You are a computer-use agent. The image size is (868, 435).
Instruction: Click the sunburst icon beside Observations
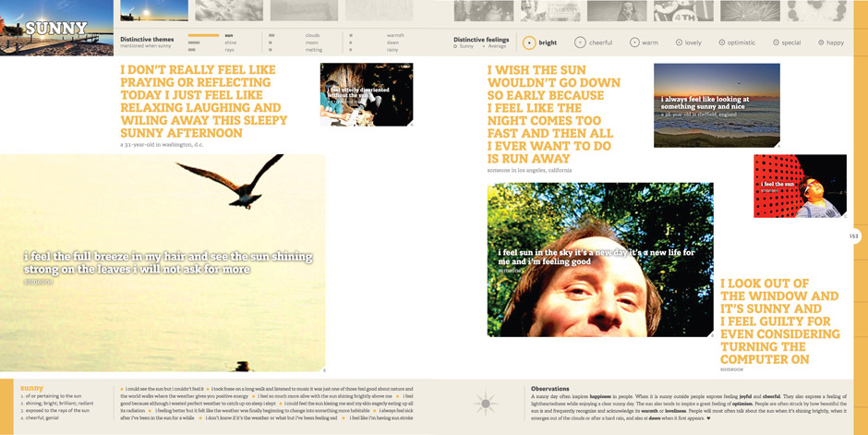pyautogui.click(x=486, y=403)
